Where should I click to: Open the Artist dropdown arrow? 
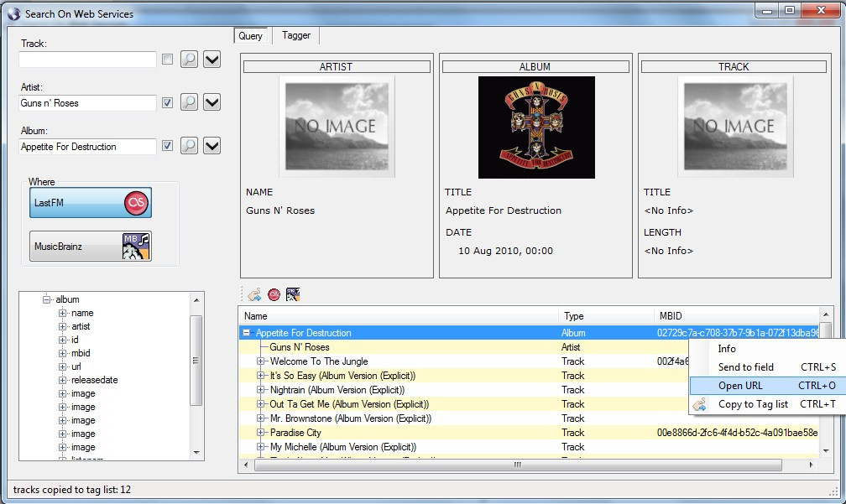(x=212, y=101)
